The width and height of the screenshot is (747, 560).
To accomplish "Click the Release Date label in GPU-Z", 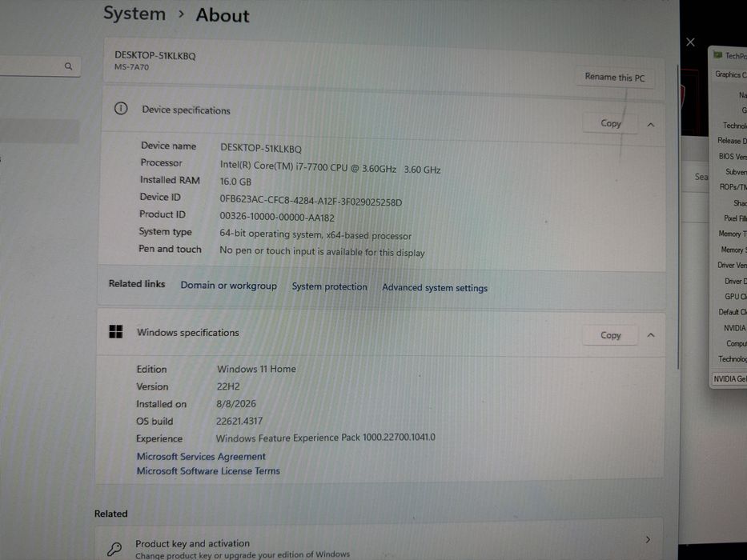I will click(x=732, y=141).
